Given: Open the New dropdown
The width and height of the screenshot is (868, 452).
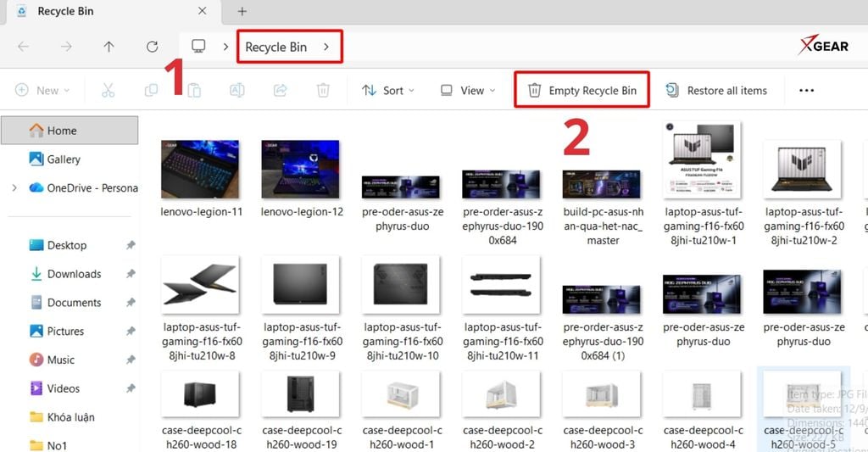Looking at the screenshot, I should 42,90.
